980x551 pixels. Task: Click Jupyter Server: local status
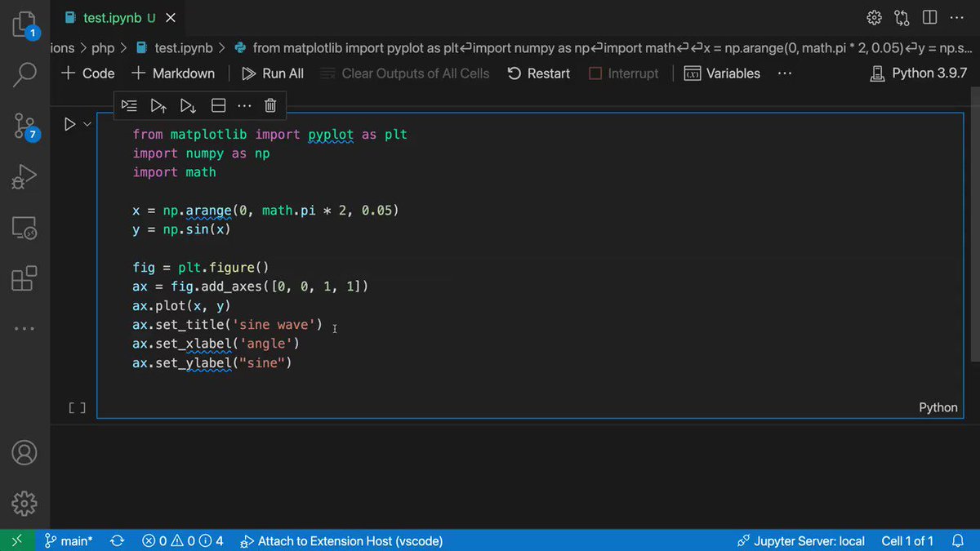[x=800, y=540]
